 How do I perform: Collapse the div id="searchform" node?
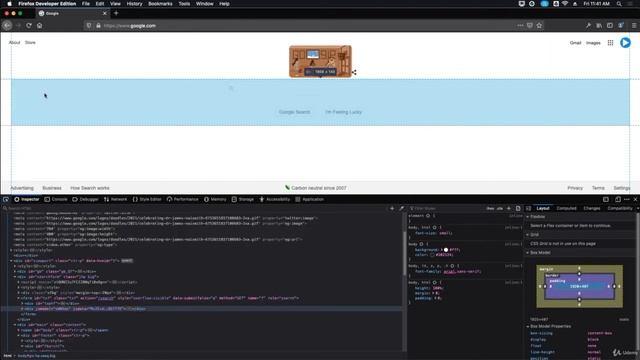point(15,277)
